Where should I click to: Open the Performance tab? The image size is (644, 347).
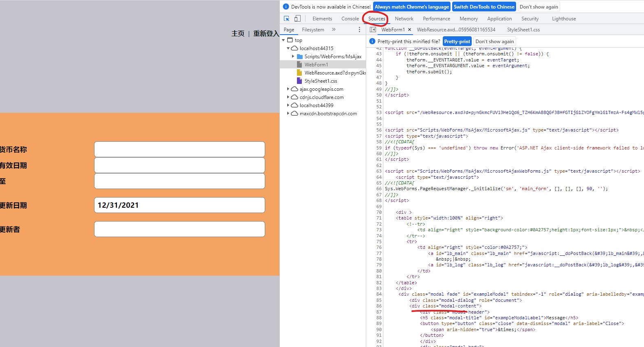point(437,19)
